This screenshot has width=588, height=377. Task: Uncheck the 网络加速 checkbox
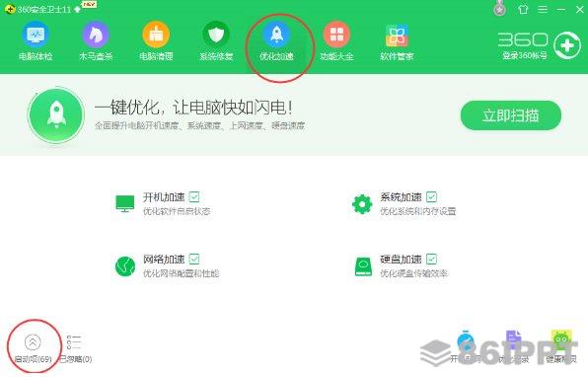click(194, 259)
